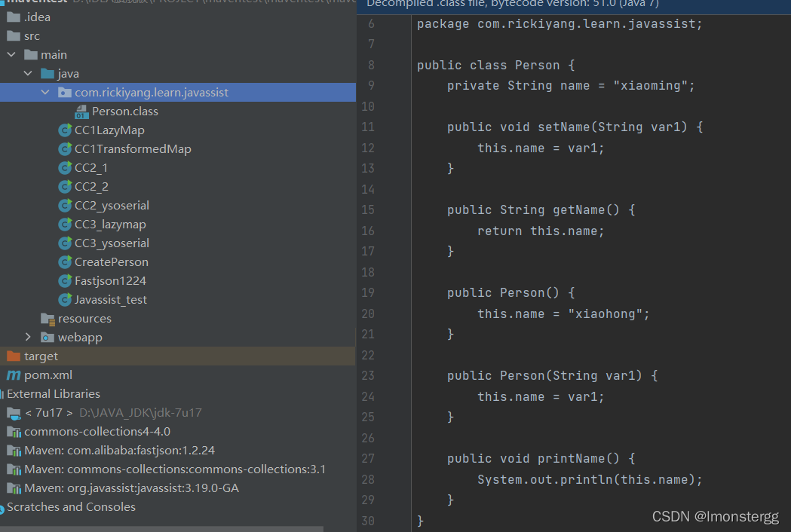Click the resources folder icon

tap(48, 319)
